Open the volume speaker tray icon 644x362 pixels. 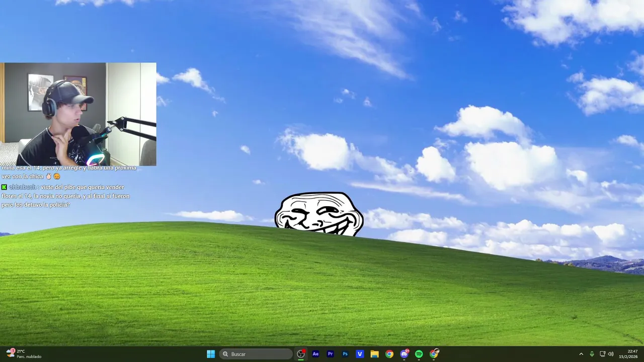click(x=611, y=354)
